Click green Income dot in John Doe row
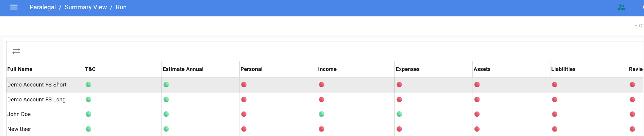The image size is (644, 136). click(322, 114)
